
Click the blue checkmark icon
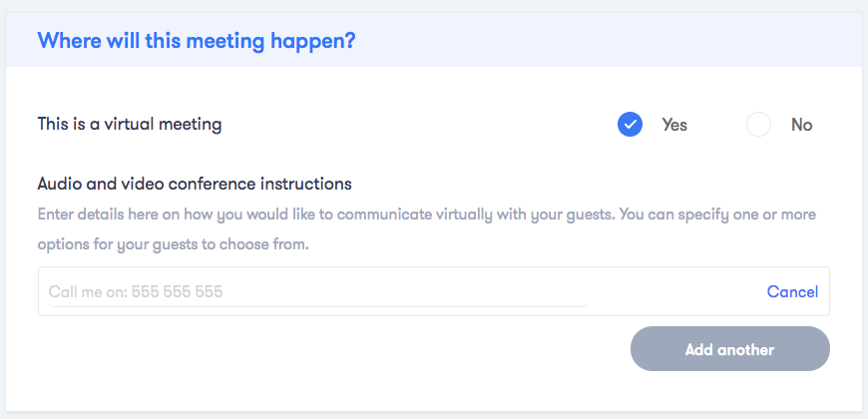click(630, 125)
